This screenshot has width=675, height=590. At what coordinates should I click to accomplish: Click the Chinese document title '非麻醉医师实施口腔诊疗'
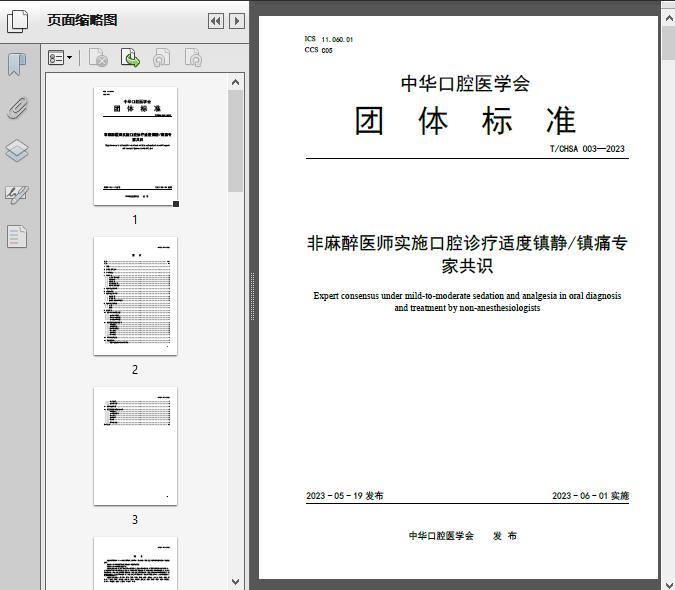tap(467, 254)
